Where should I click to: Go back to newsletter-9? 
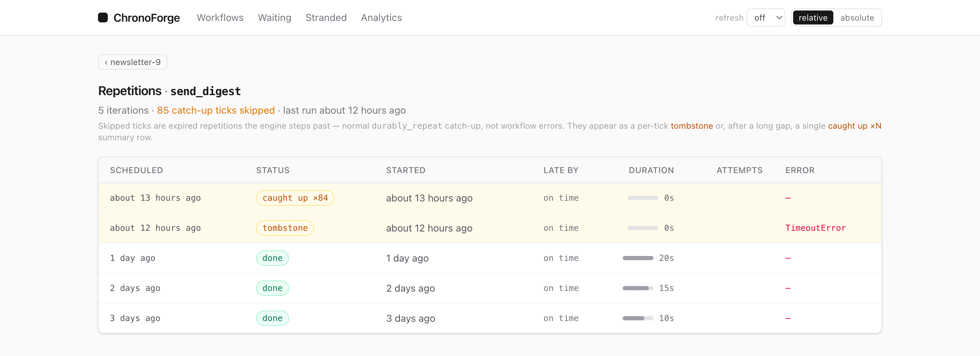132,62
